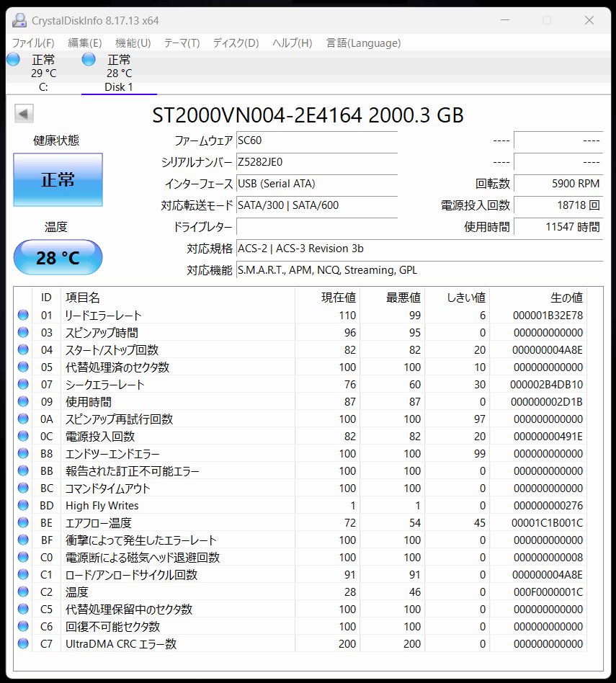Click status orb for BD High Fly Writes
Viewport: 616px width, 683px height.
23,505
